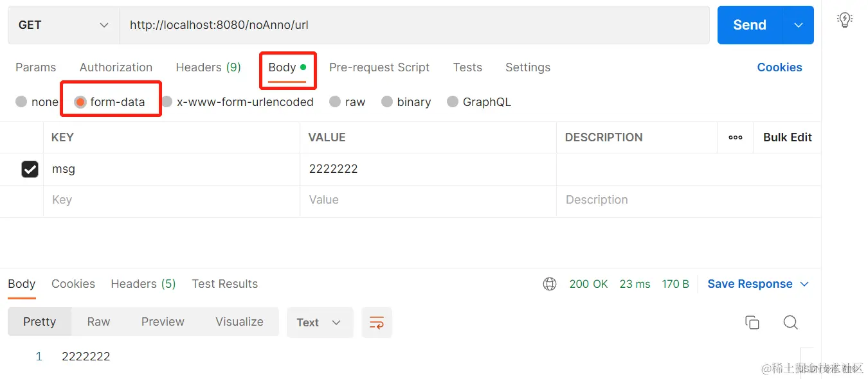Click the empty Key placeholder field
The image size is (868, 379).
(172, 200)
